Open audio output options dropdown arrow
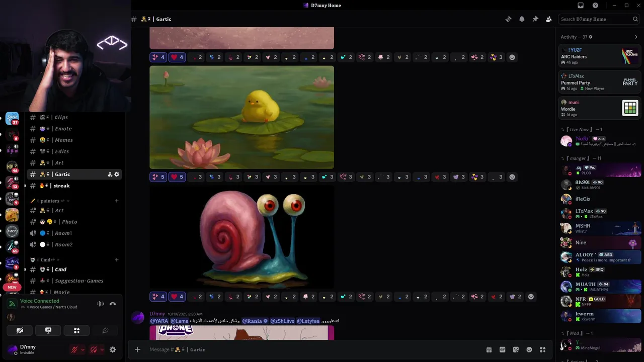 point(102,349)
